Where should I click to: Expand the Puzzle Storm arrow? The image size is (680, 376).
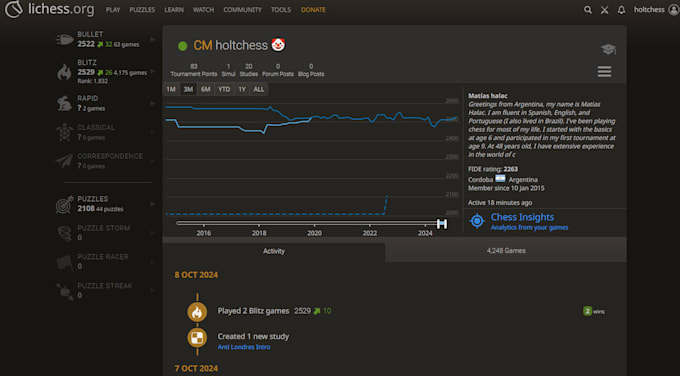[x=153, y=233]
